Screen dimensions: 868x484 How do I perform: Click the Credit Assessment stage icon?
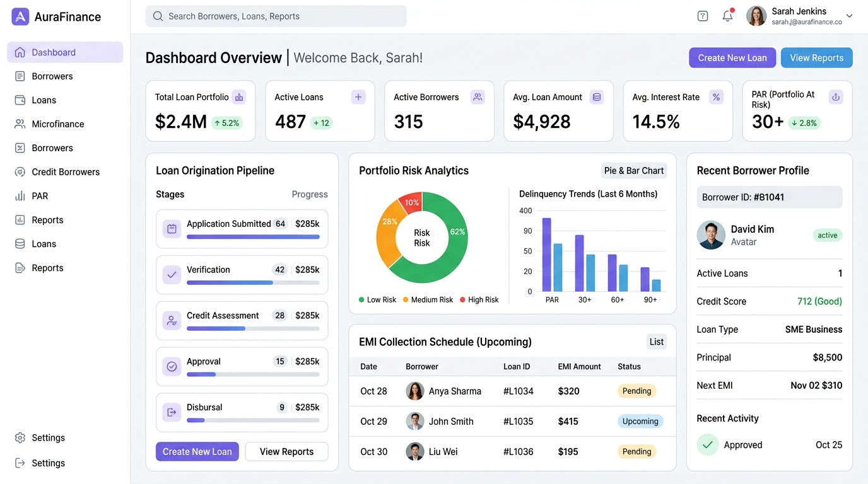pos(172,321)
